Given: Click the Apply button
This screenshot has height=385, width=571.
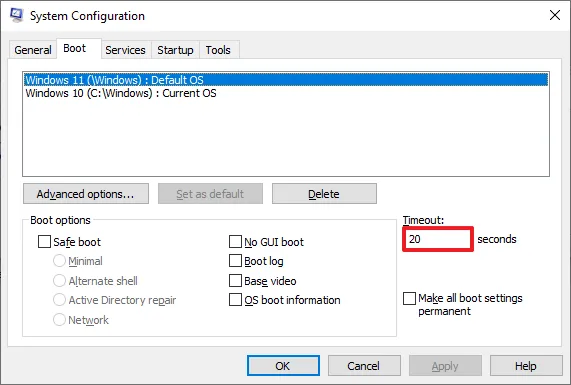Looking at the screenshot, I should tap(445, 366).
